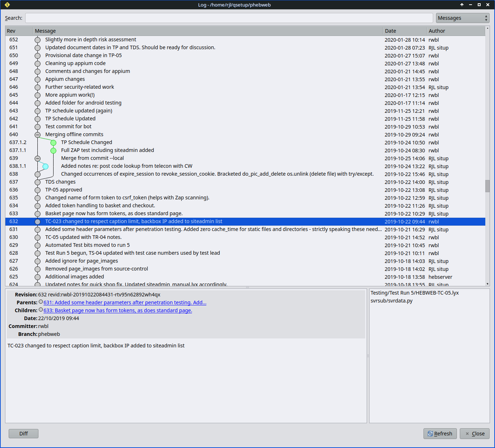This screenshot has width=495, height=448.
Task: Open child link for revision 633
Action: (x=118, y=310)
